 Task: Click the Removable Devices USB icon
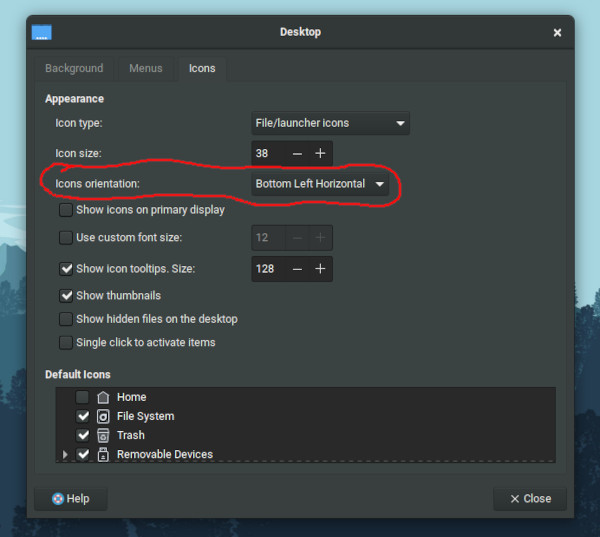(103, 454)
